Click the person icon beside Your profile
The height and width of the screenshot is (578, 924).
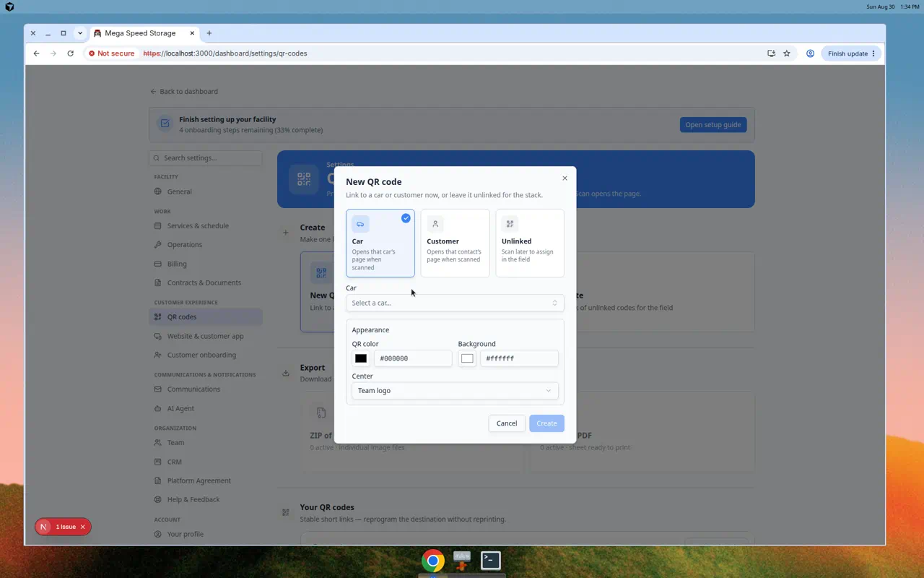click(158, 534)
